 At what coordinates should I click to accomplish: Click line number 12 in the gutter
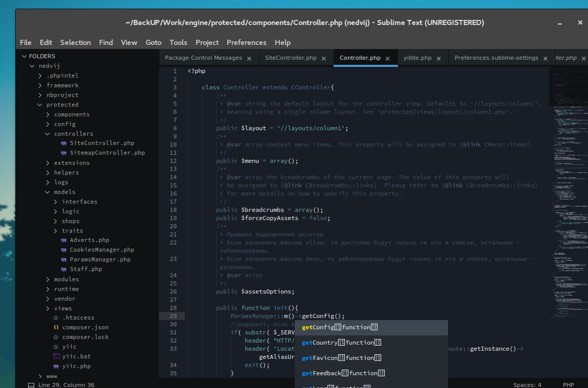pyautogui.click(x=173, y=161)
